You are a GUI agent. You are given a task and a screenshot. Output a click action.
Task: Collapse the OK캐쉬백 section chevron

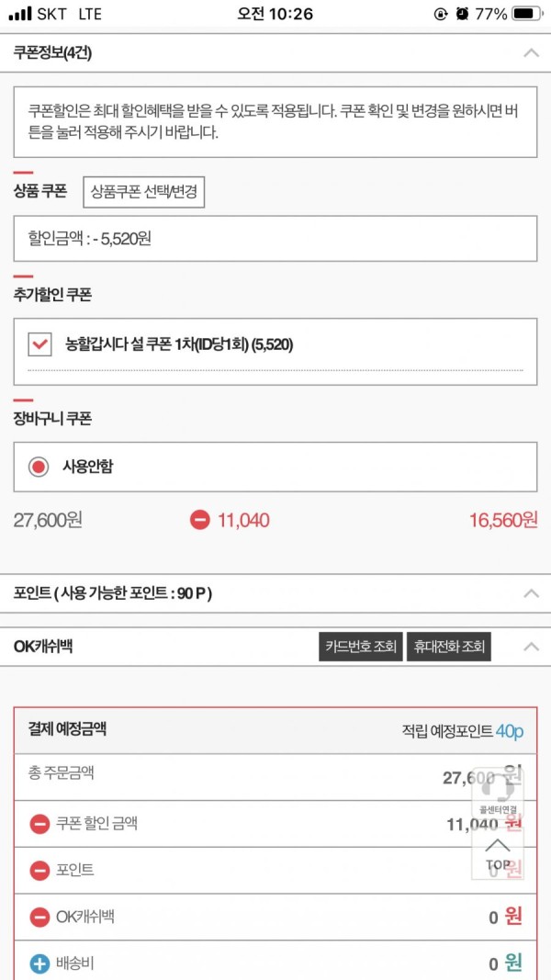tap(531, 647)
